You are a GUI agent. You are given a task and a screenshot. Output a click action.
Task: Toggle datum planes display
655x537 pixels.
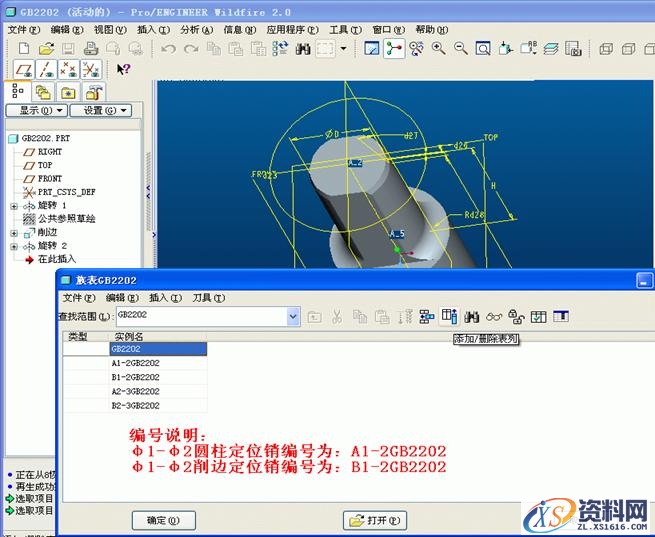click(24, 69)
